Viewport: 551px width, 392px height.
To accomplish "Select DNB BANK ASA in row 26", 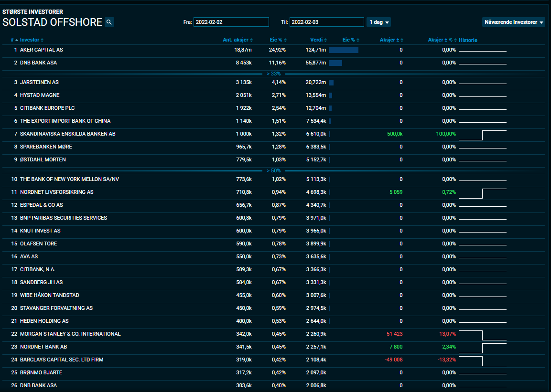I will [x=38, y=386].
